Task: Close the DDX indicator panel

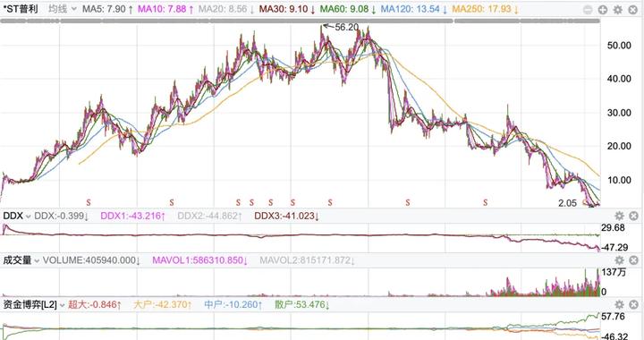Action: pos(634,216)
